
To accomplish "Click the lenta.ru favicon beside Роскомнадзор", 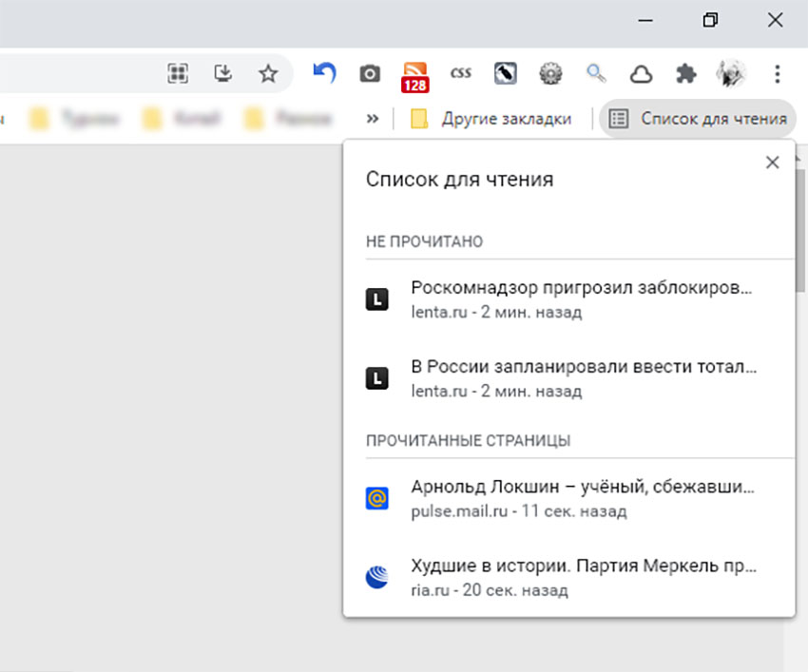I will click(377, 299).
